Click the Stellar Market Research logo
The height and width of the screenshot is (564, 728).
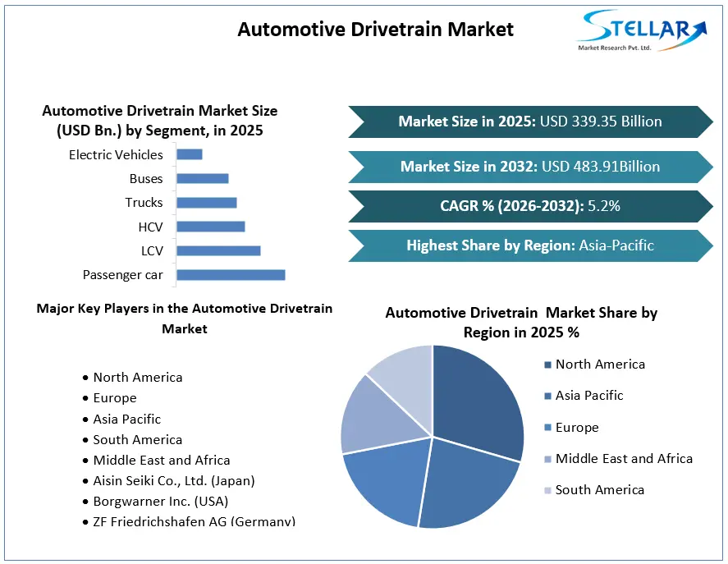click(x=642, y=30)
